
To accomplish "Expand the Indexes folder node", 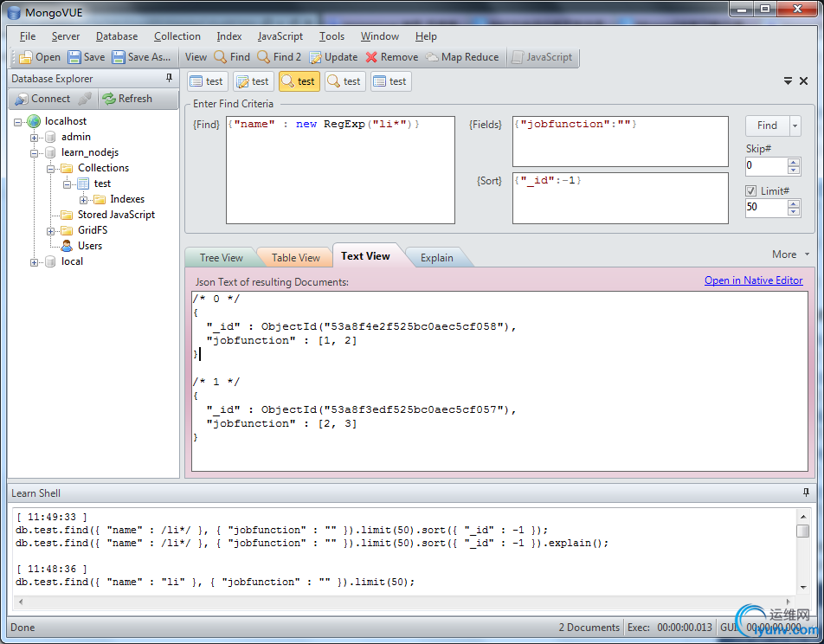I will [83, 199].
